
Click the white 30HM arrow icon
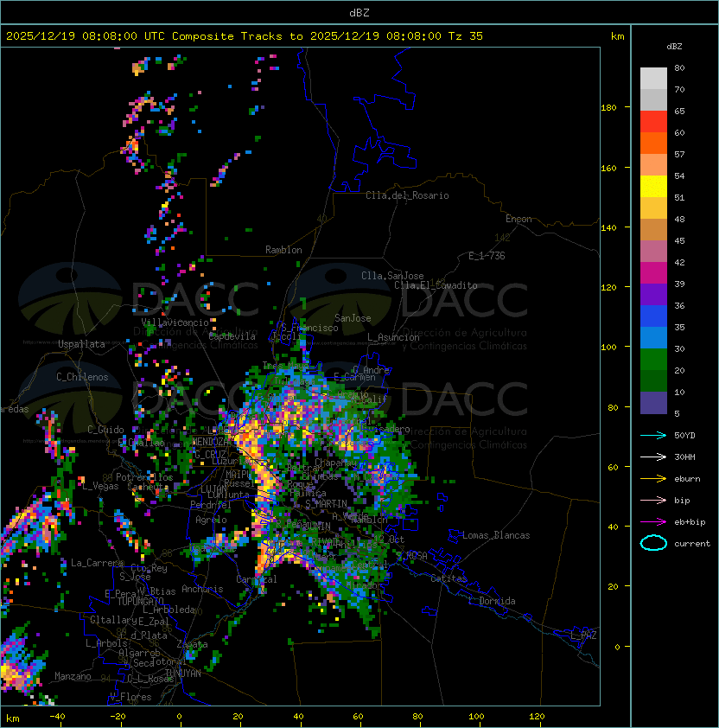click(x=653, y=457)
